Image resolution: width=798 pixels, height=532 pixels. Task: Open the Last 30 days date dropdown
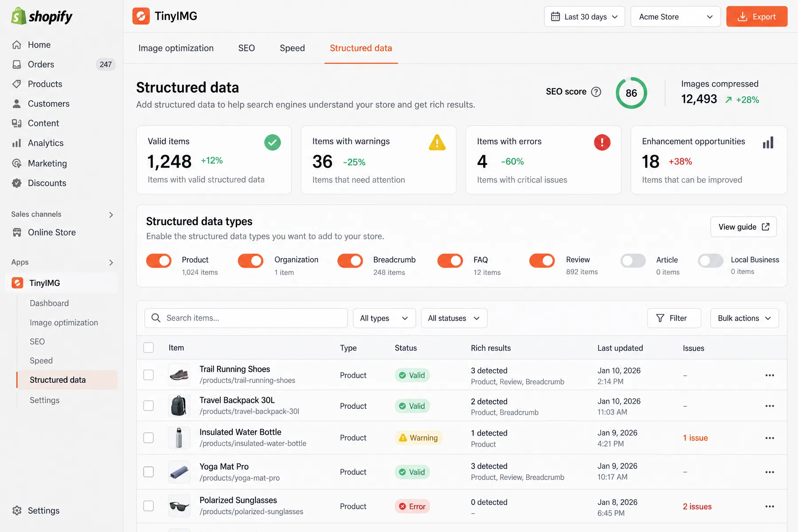click(x=584, y=16)
